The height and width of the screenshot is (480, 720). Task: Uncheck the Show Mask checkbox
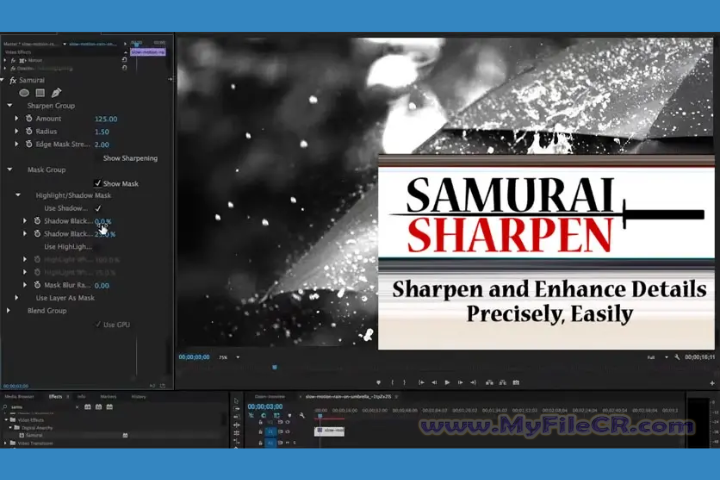(97, 183)
